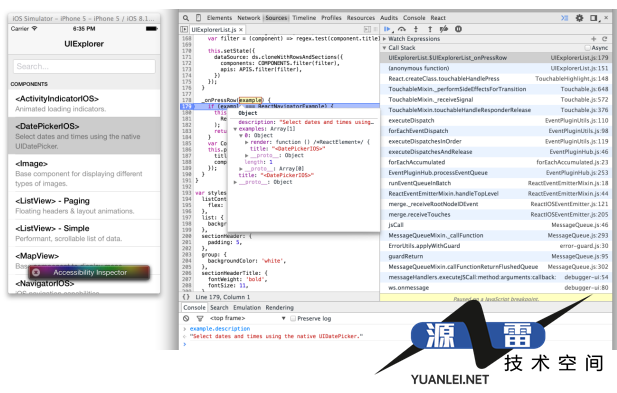Click line number 179 breakpoint in gutter

pos(187,107)
